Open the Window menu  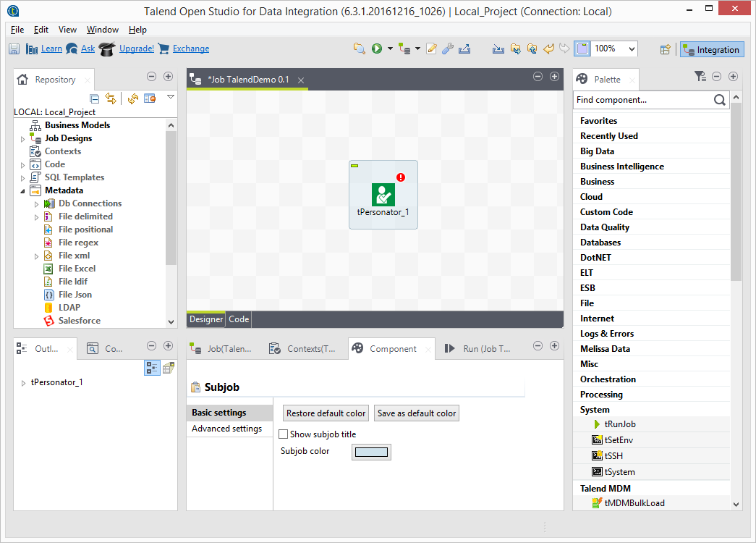pos(102,30)
